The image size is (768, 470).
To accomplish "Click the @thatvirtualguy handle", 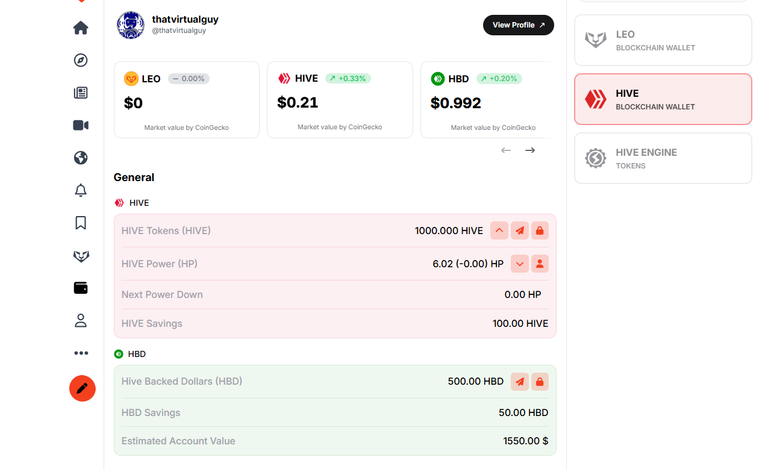I will [179, 30].
